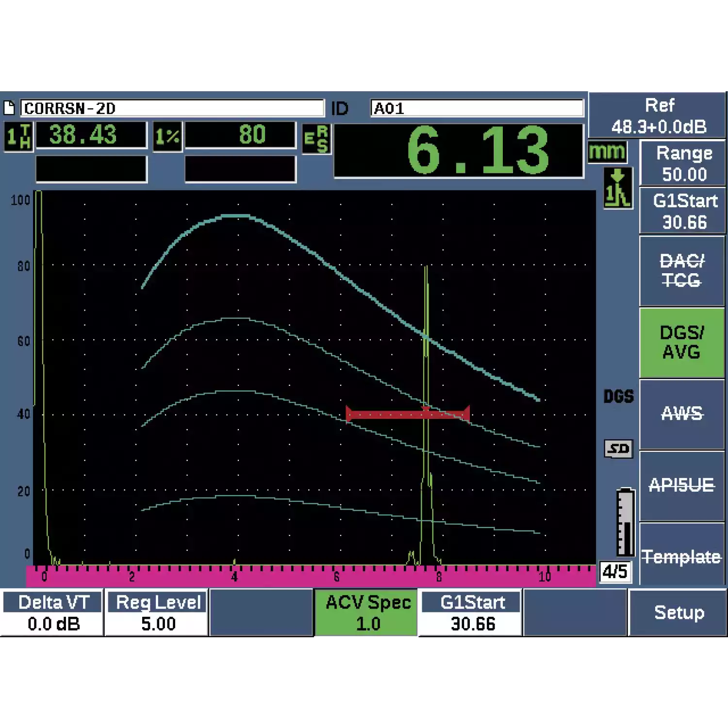Click the mm units indicator
This screenshot has width=728, height=728.
(607, 152)
